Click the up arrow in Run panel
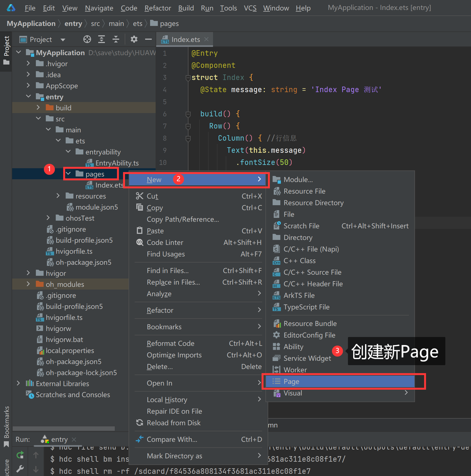This screenshot has width=471, height=476. tap(36, 455)
